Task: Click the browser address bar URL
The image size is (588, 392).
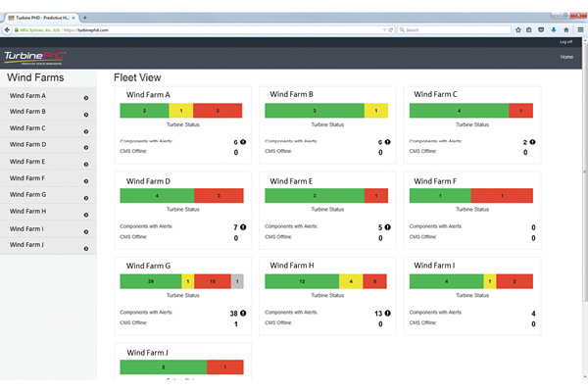Action: click(86, 30)
